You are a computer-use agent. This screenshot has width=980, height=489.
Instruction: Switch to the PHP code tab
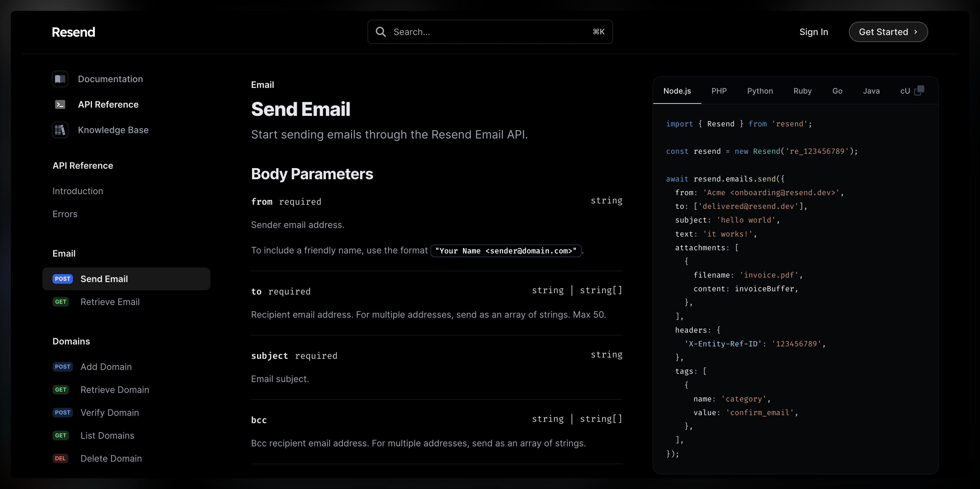[719, 91]
